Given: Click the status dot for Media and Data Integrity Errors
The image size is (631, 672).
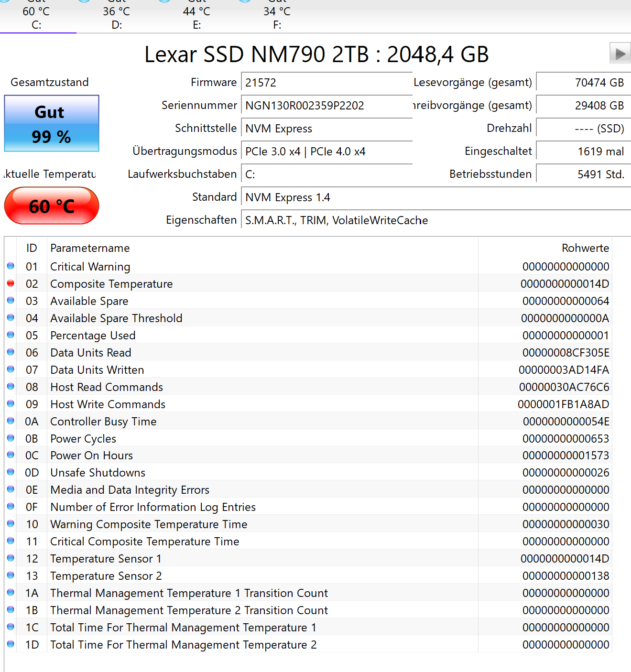Looking at the screenshot, I should tap(11, 489).
